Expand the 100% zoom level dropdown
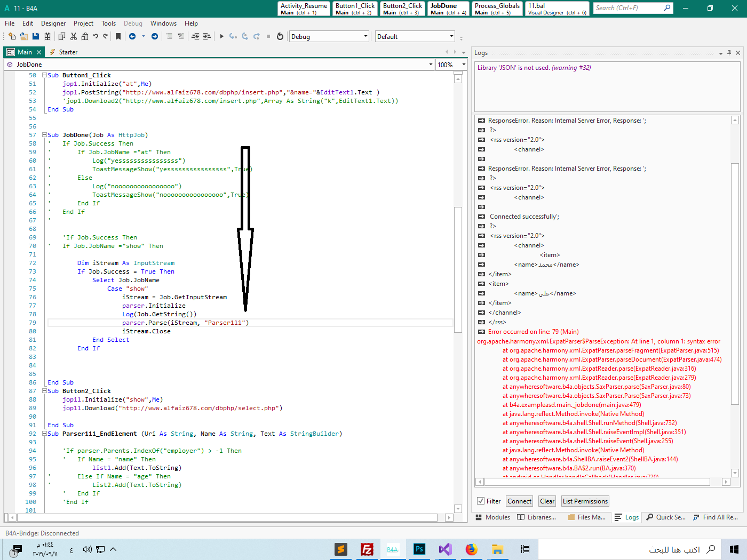 463,65
